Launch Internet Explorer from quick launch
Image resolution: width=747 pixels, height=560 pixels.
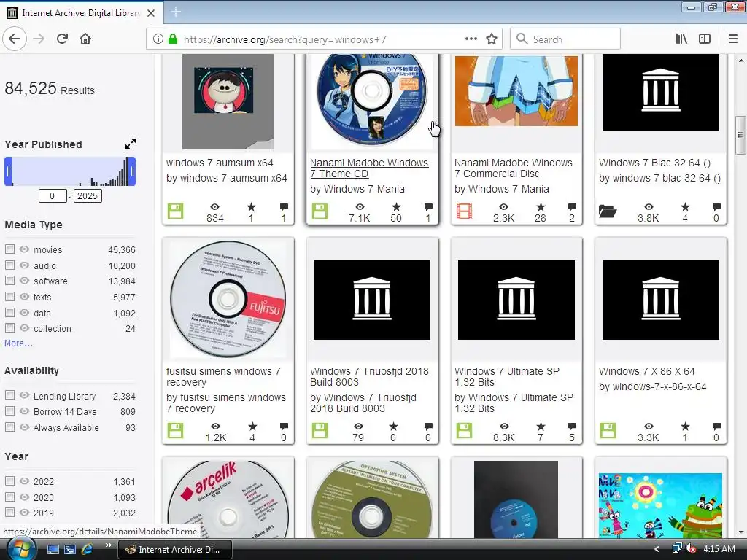tap(87, 550)
